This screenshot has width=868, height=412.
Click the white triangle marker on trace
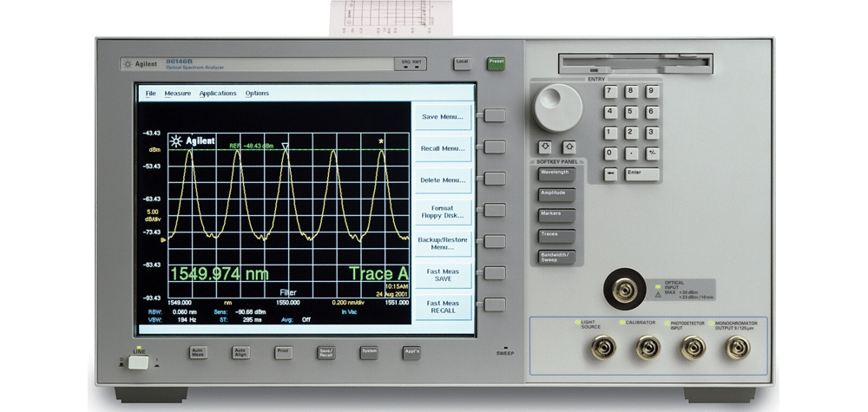285,146
